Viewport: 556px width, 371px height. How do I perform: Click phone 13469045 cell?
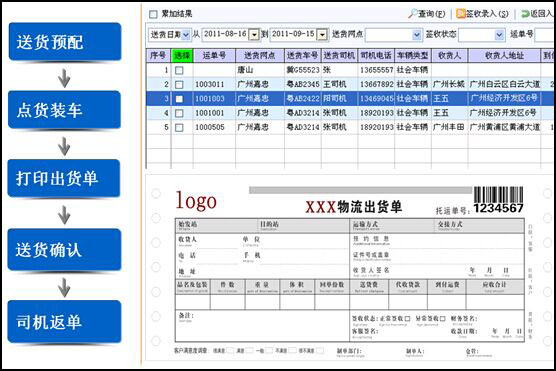(376, 99)
